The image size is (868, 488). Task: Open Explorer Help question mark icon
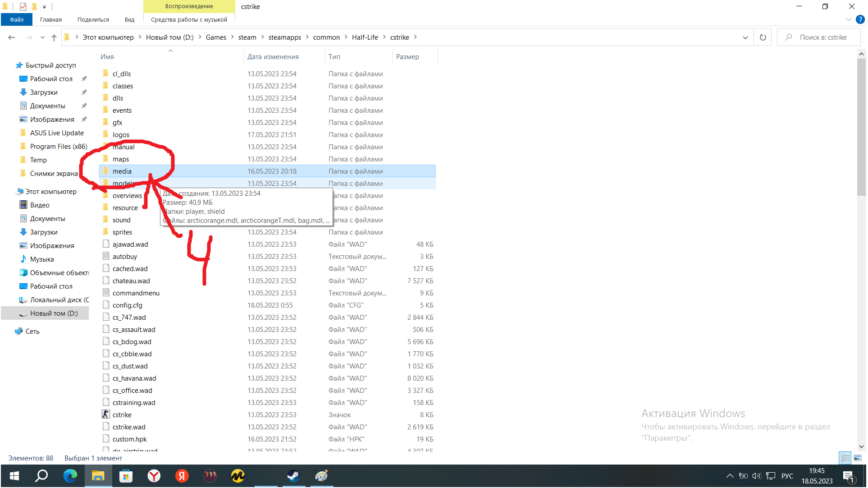pos(861,19)
